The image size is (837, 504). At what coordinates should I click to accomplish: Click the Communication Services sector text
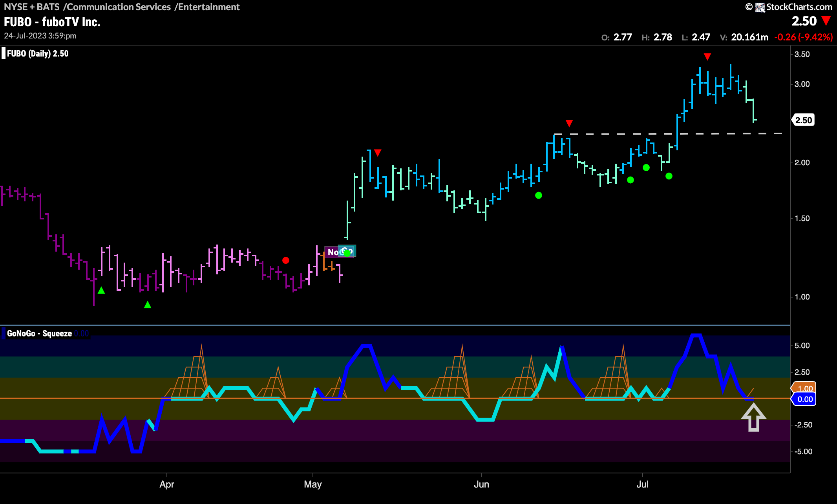point(119,7)
